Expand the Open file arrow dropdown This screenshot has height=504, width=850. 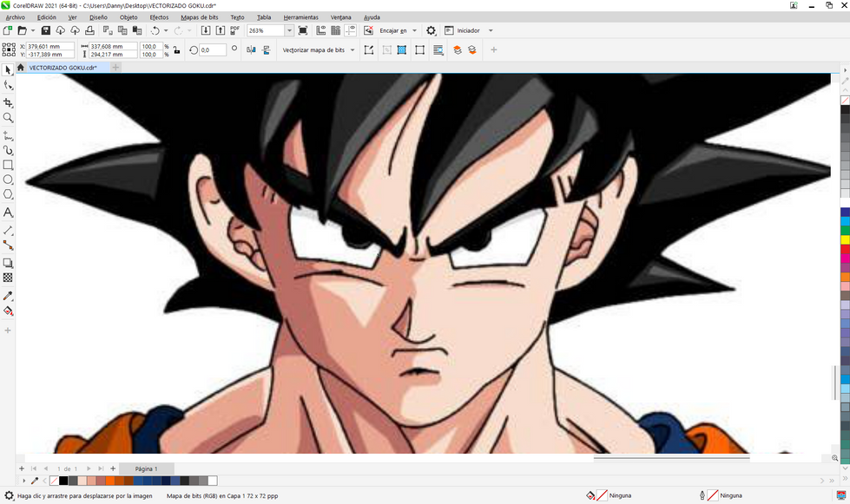(x=32, y=31)
